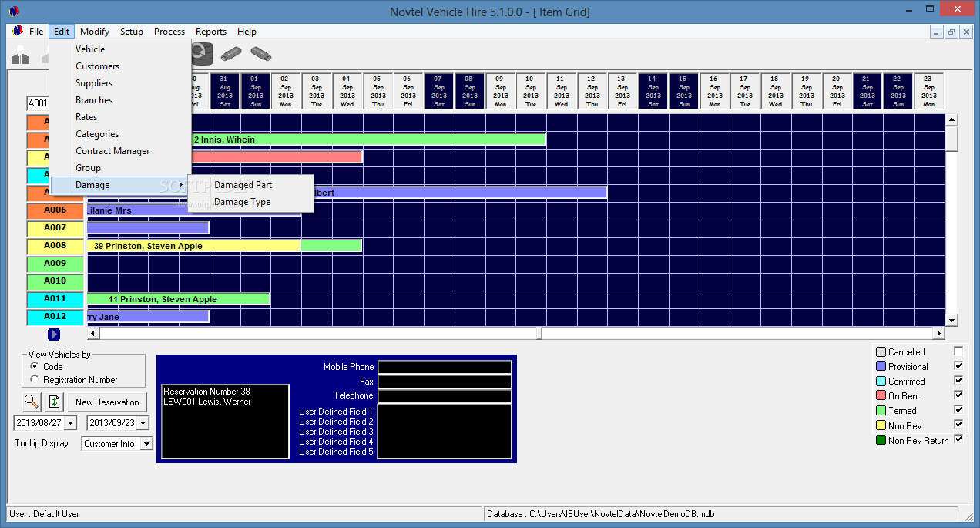The height and width of the screenshot is (528, 980).
Task: Enable the Cancelled checkbox
Action: (958, 351)
